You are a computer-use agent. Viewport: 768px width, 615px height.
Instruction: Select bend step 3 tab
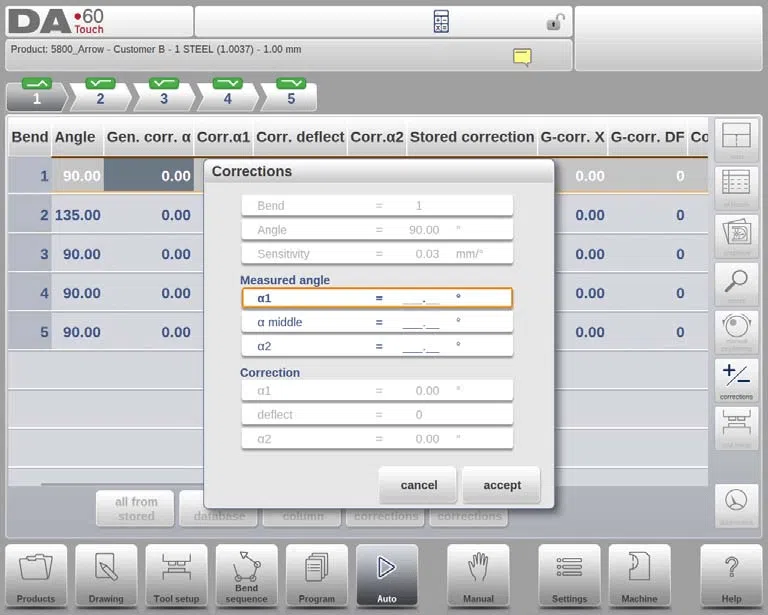164,95
